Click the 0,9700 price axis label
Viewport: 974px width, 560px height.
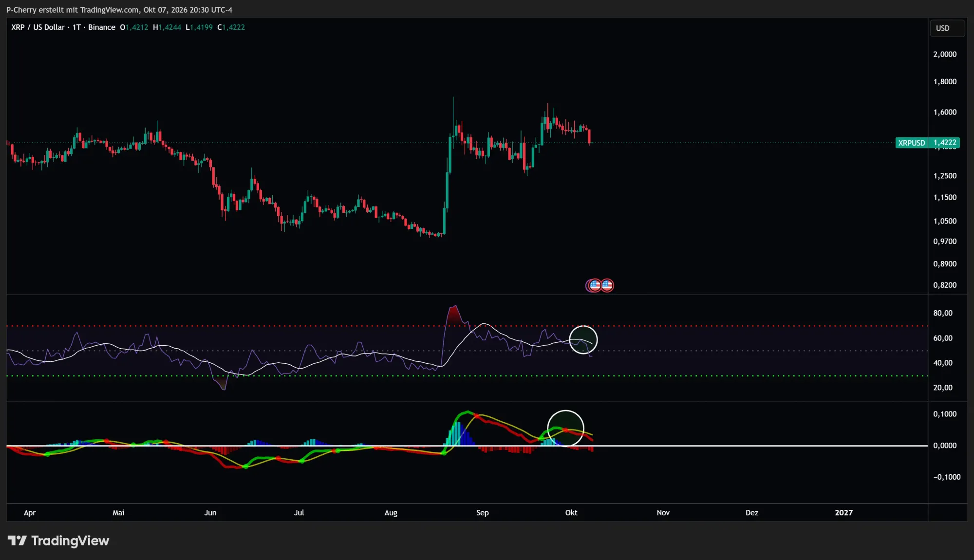[945, 242]
